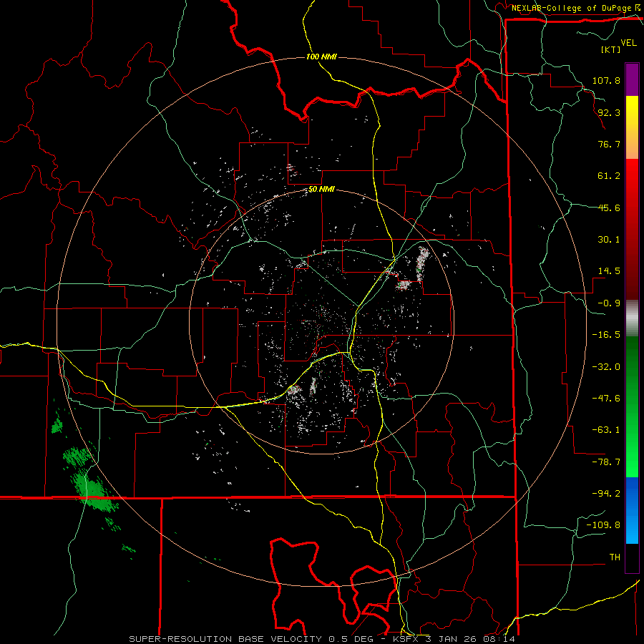Click the 14.5 legend value
The width and height of the screenshot is (644, 644).
pos(609,271)
